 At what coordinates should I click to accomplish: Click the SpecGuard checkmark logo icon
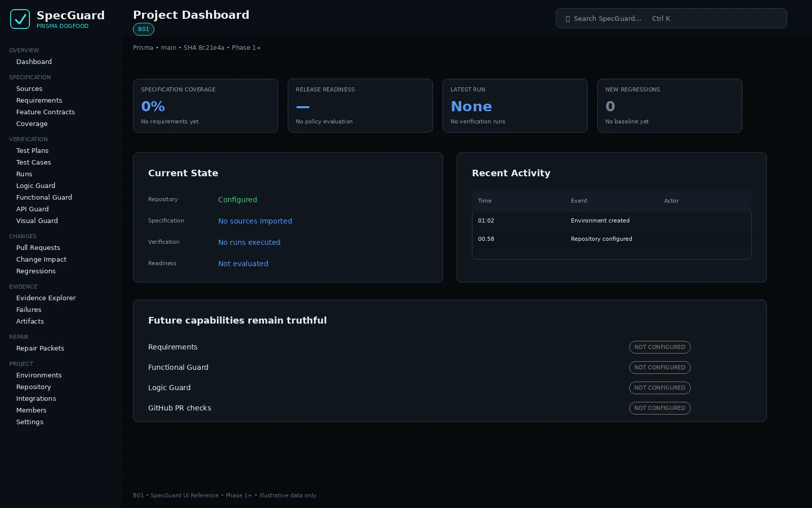(x=20, y=19)
